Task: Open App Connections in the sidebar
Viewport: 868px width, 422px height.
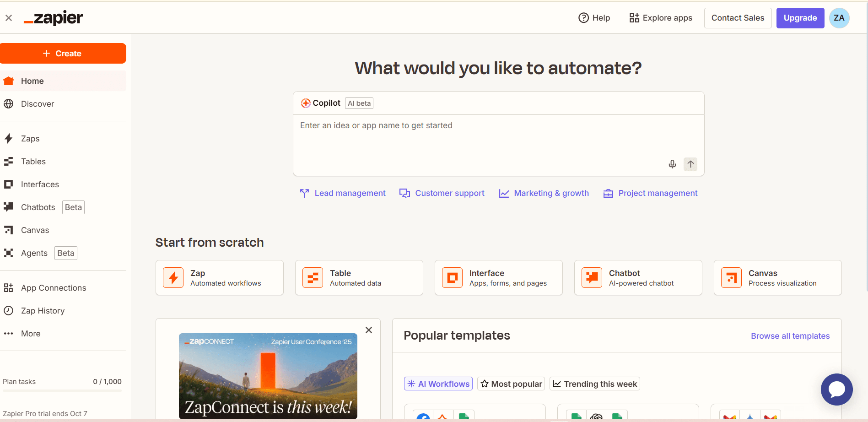Action: click(9, 287)
